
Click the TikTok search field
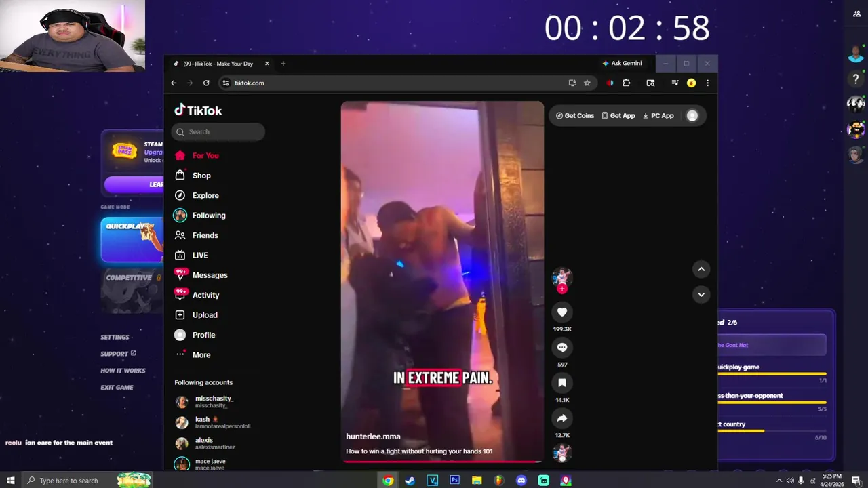click(x=218, y=131)
